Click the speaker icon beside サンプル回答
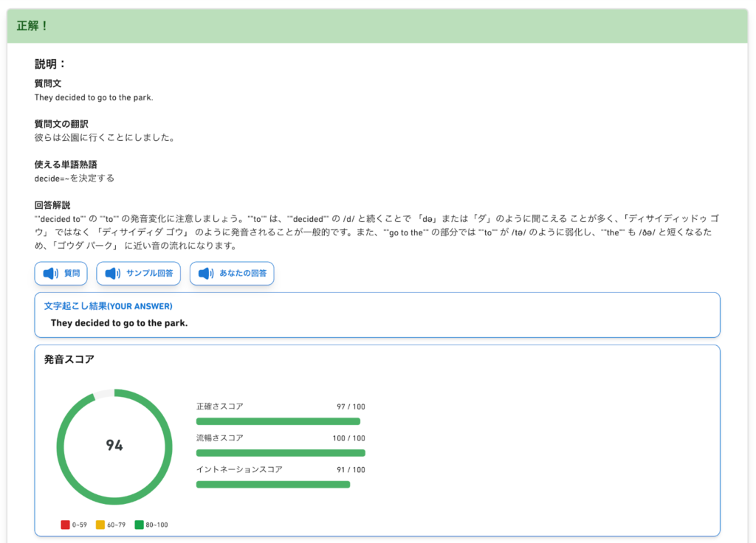Screen dimensions: 756x543 click(x=112, y=274)
